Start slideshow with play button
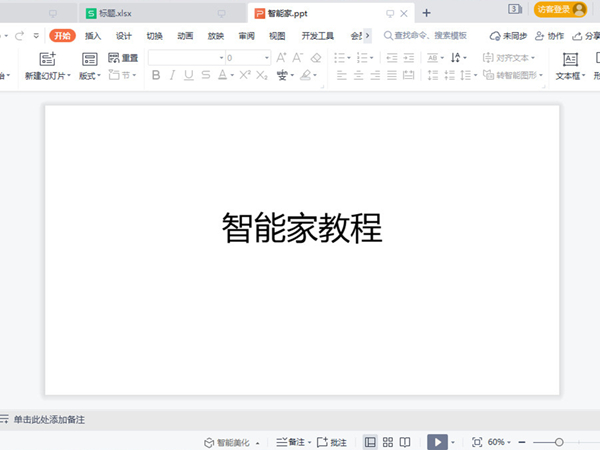The height and width of the screenshot is (450, 600). (x=437, y=442)
